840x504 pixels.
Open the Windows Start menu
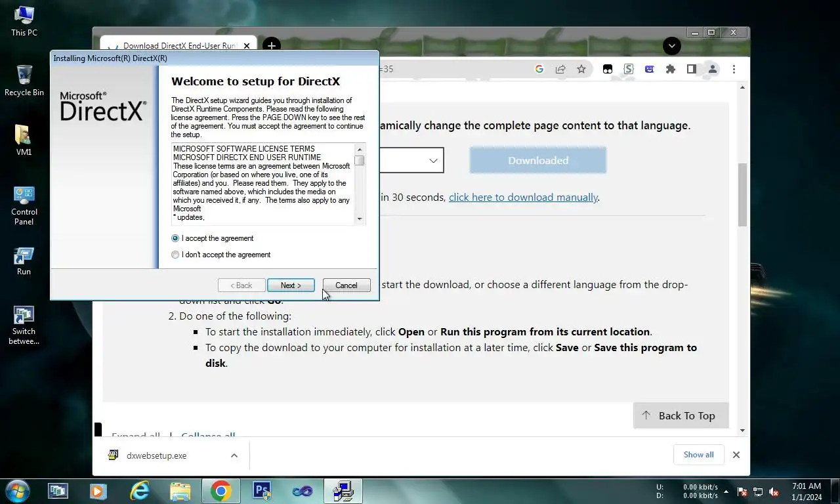[x=16, y=491]
